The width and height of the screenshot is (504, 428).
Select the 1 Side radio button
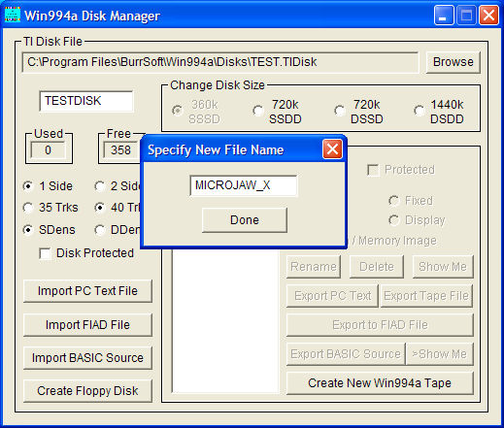click(28, 186)
